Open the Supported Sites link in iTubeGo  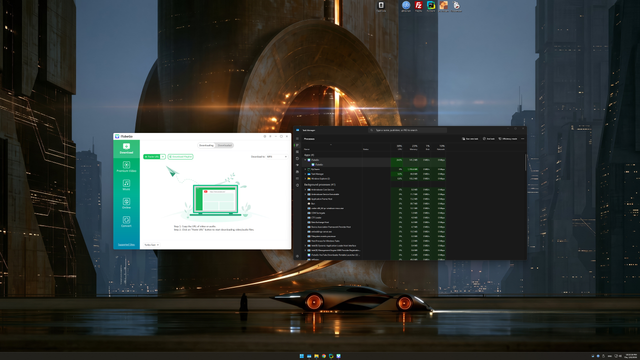126,245
